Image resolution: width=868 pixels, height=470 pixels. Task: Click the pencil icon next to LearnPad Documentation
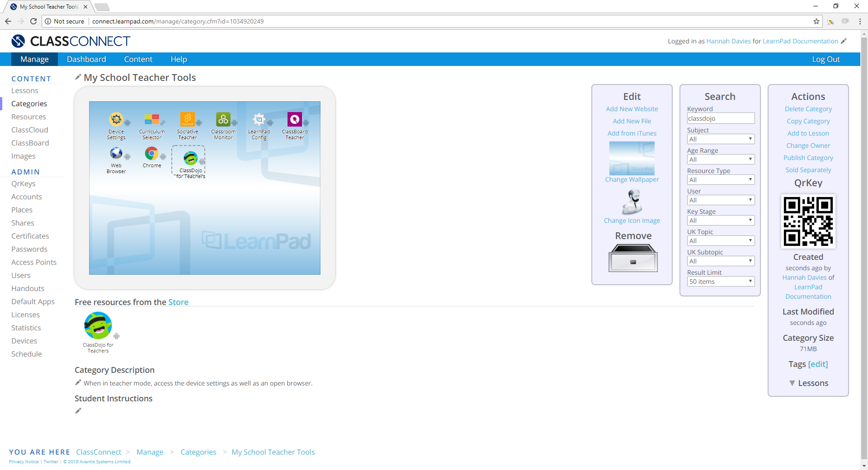coord(844,41)
